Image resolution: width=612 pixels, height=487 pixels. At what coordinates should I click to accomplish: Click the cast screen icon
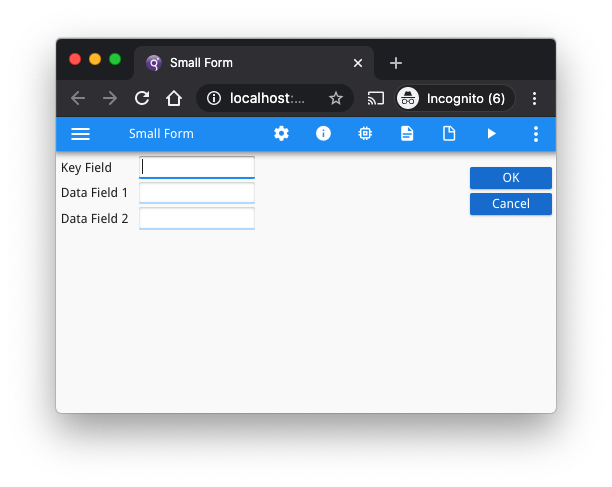click(376, 98)
